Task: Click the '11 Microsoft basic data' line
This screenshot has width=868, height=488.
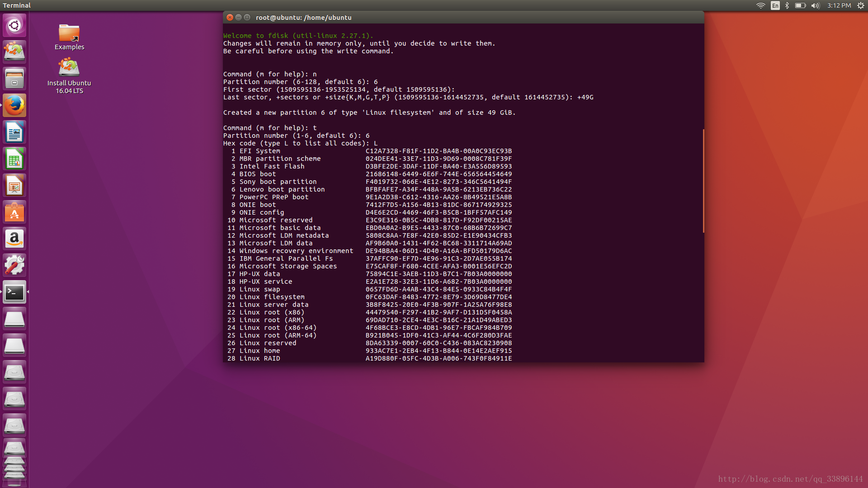Action: click(x=370, y=228)
